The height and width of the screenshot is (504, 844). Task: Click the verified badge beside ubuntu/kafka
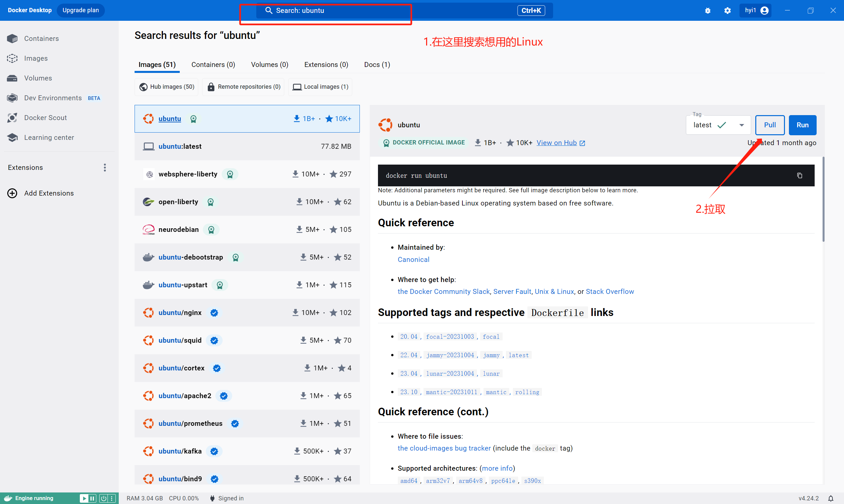coord(214,451)
